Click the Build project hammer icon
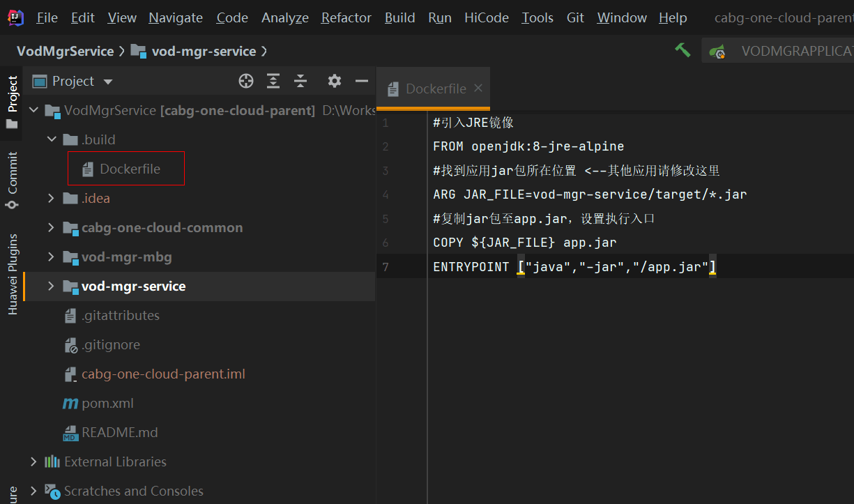The image size is (854, 504). (683, 50)
